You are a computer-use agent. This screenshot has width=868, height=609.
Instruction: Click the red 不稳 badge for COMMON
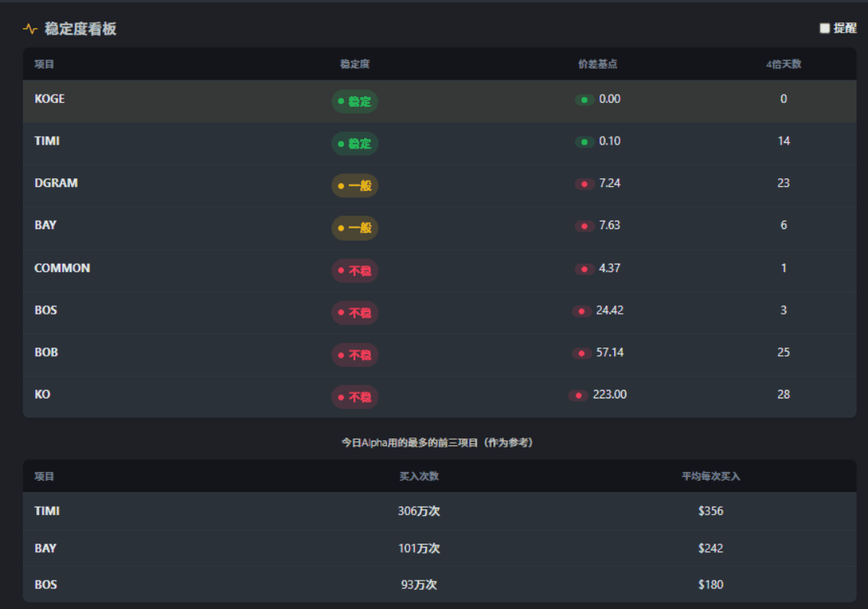[355, 271]
